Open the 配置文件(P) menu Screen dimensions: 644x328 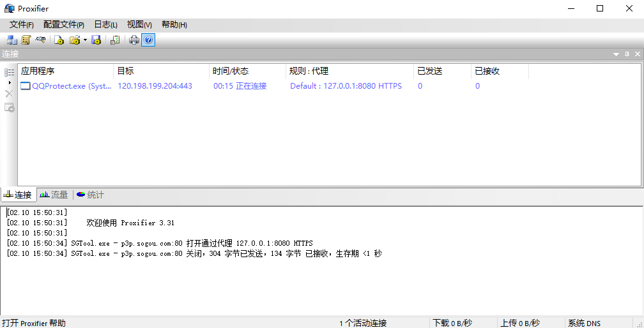pyautogui.click(x=64, y=25)
